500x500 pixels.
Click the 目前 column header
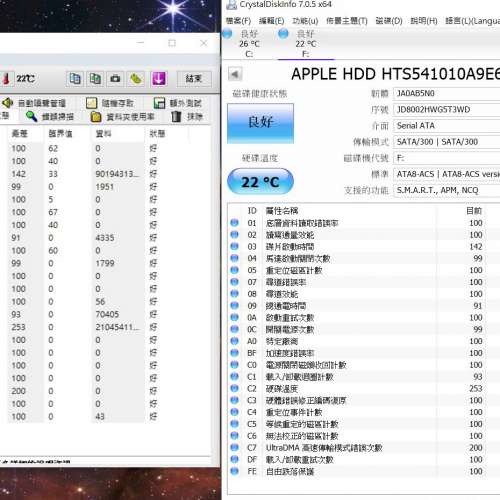coord(474,211)
